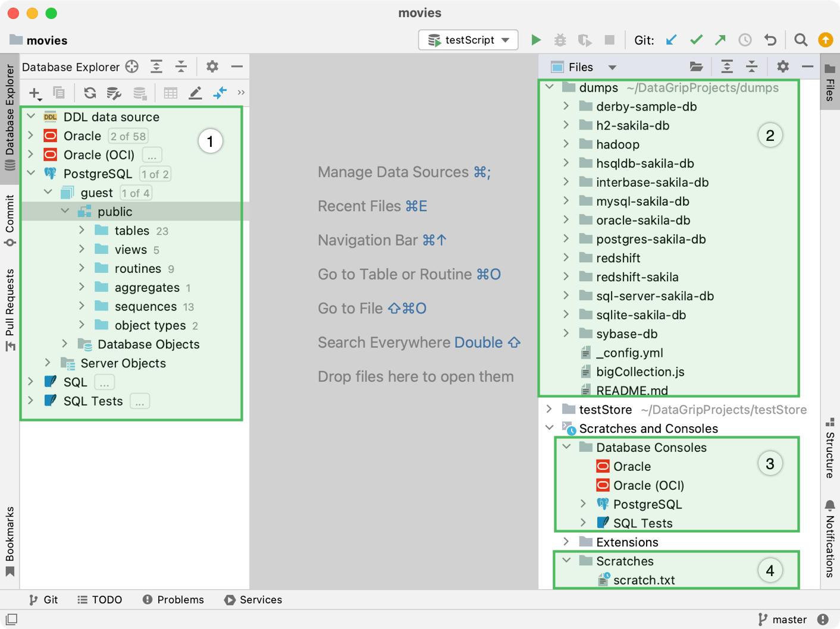Click the Debug bug icon
This screenshot has width=840, height=629.
pos(560,40)
